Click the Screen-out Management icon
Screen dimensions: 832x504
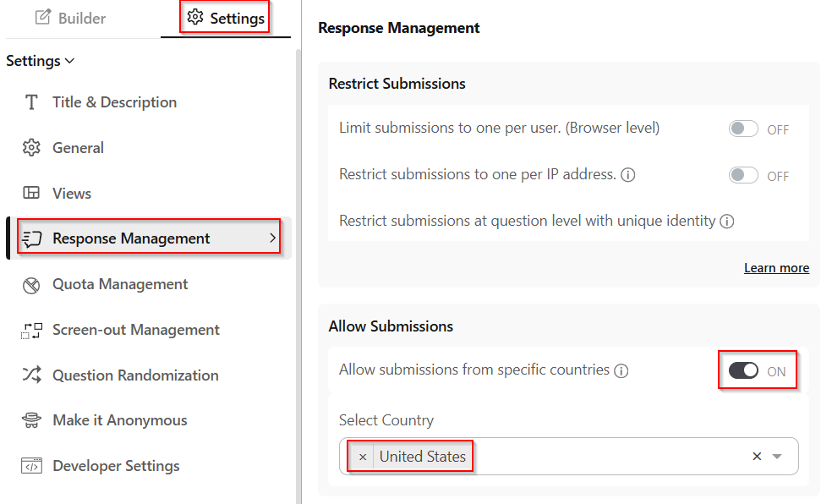[31, 331]
